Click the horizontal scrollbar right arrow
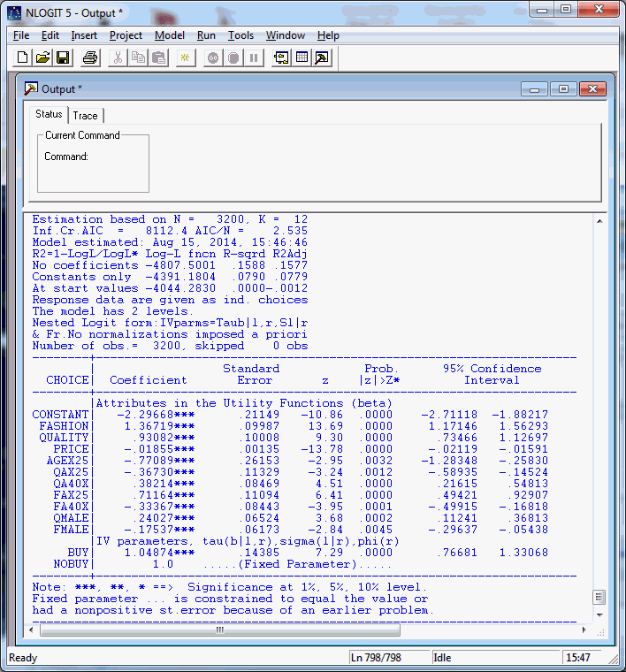Viewport: 626px width, 672px height. 584,630
